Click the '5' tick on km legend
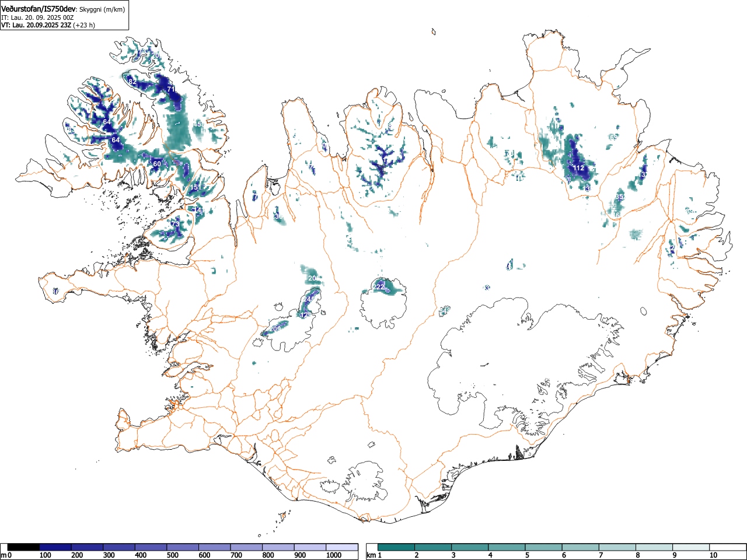The height and width of the screenshot is (560, 747). pos(526,555)
